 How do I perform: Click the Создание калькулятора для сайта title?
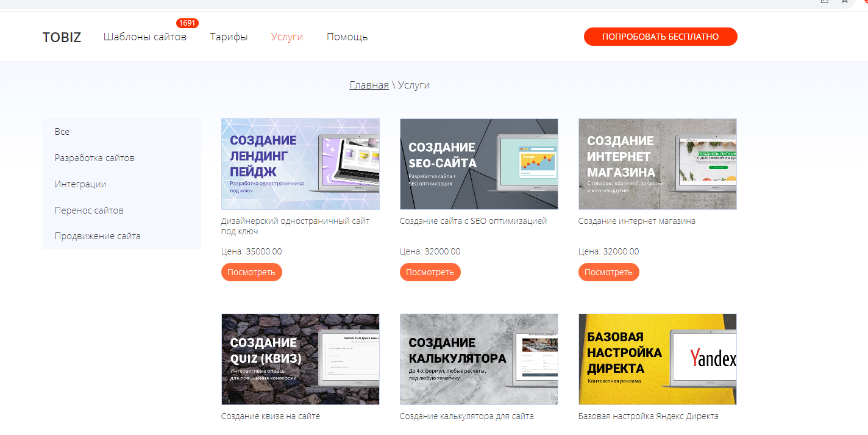(x=466, y=416)
